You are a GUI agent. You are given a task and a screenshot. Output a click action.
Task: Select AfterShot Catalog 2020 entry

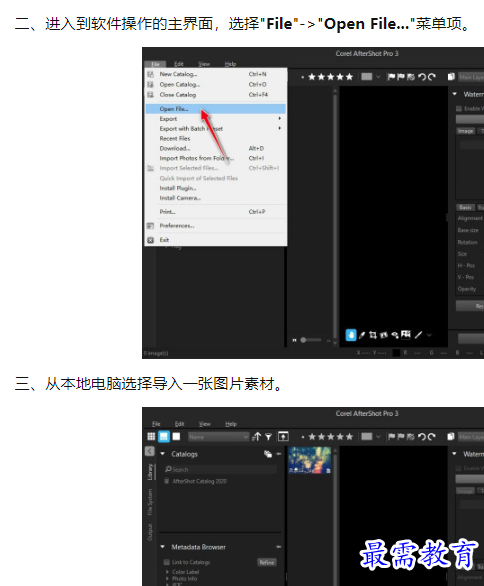click(x=200, y=481)
